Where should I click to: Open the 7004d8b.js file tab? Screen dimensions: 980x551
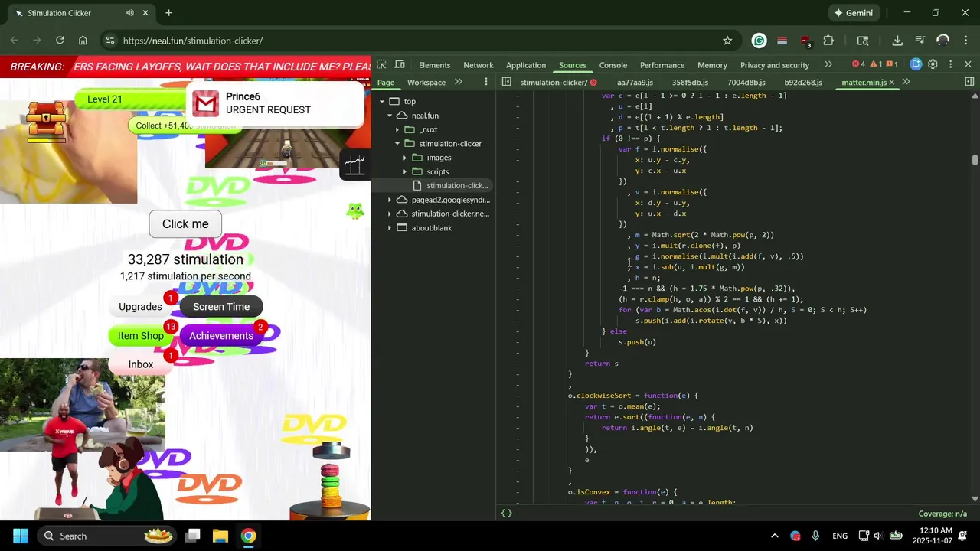pyautogui.click(x=746, y=83)
